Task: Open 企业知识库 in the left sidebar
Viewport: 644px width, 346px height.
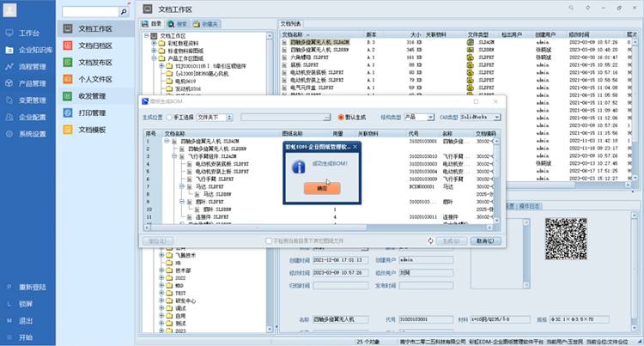Action: [32, 49]
